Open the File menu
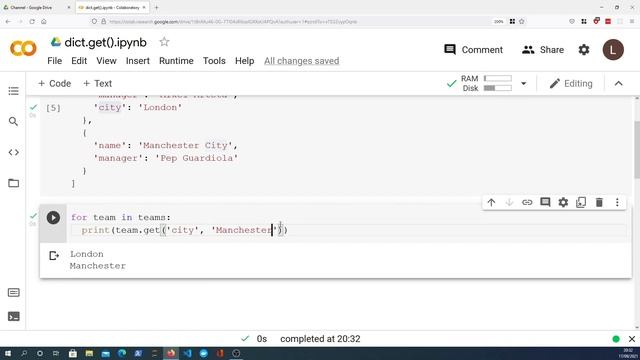The image size is (640, 360). coord(55,61)
